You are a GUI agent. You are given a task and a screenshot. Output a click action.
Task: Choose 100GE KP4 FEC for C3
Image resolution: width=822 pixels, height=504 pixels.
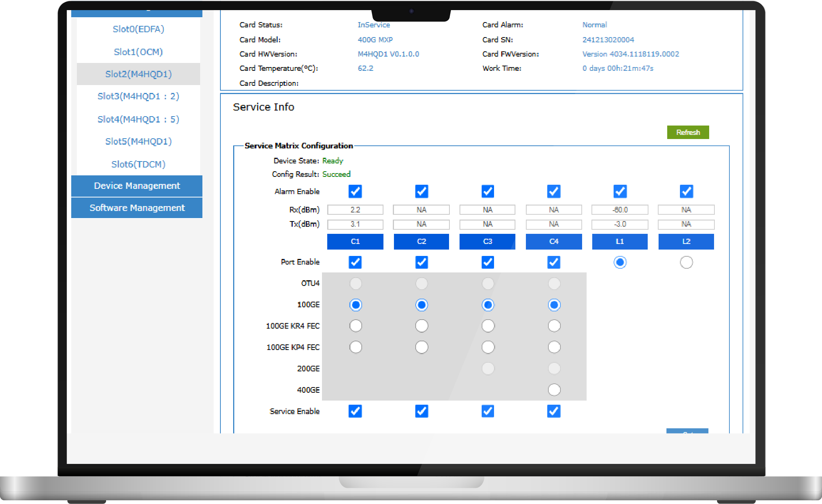coord(488,347)
